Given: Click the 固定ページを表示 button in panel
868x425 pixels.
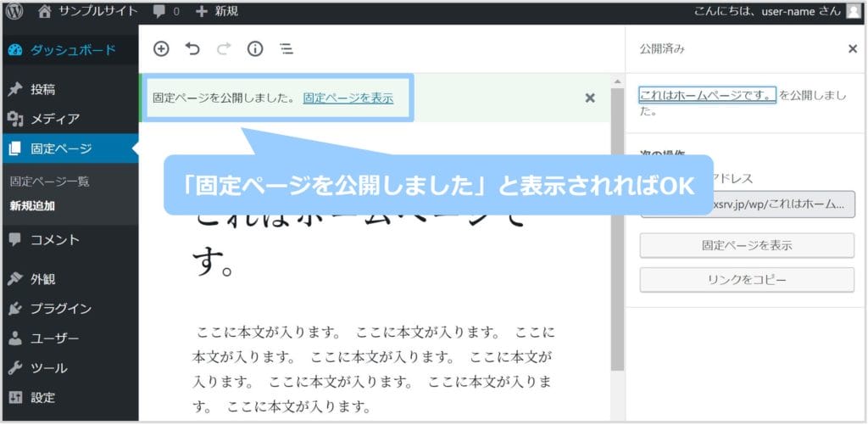Looking at the screenshot, I should pos(747,245).
